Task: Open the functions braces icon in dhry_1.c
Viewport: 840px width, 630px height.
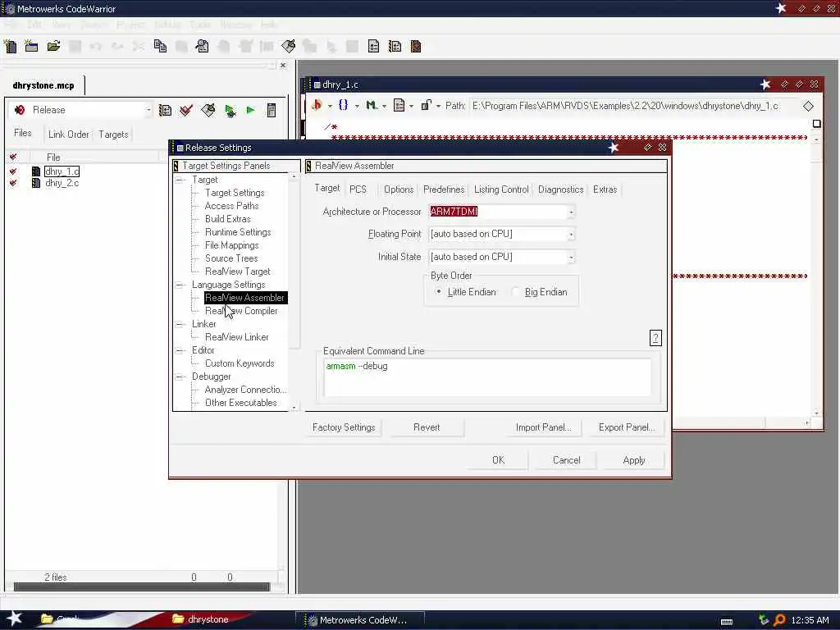Action: coord(344,105)
